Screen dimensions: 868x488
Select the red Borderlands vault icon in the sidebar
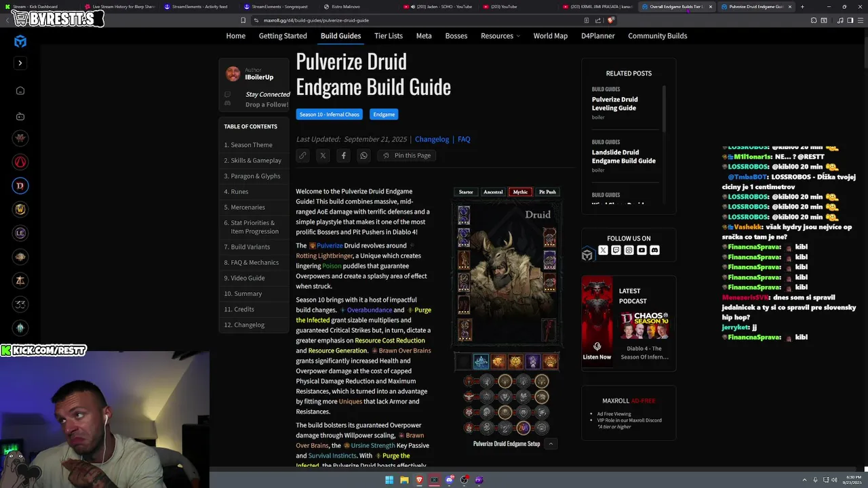tap(20, 162)
